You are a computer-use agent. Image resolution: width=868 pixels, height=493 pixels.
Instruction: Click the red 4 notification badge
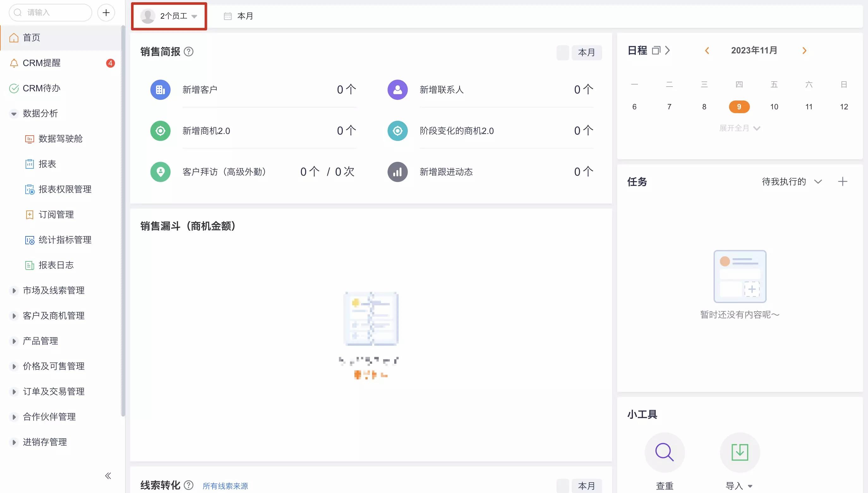(110, 63)
